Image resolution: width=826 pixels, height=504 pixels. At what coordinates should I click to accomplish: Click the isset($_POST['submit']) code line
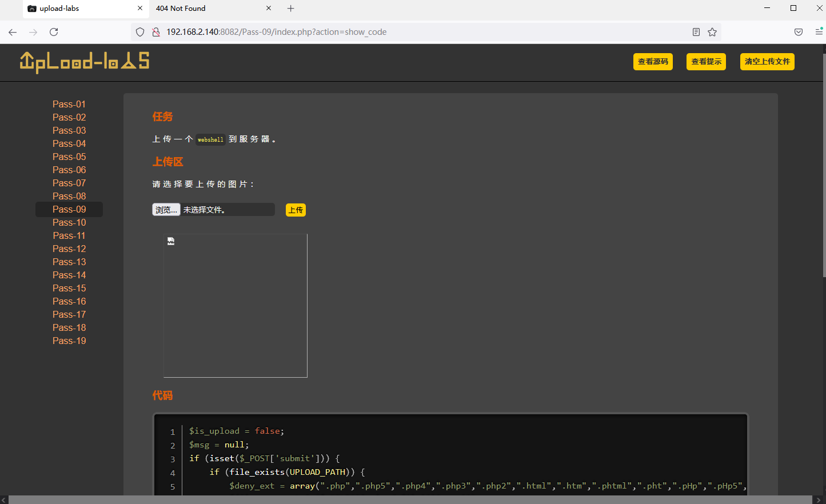tap(265, 458)
